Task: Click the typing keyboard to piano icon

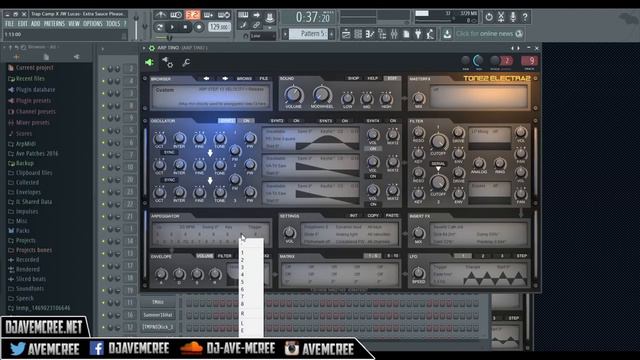Action: (243, 15)
